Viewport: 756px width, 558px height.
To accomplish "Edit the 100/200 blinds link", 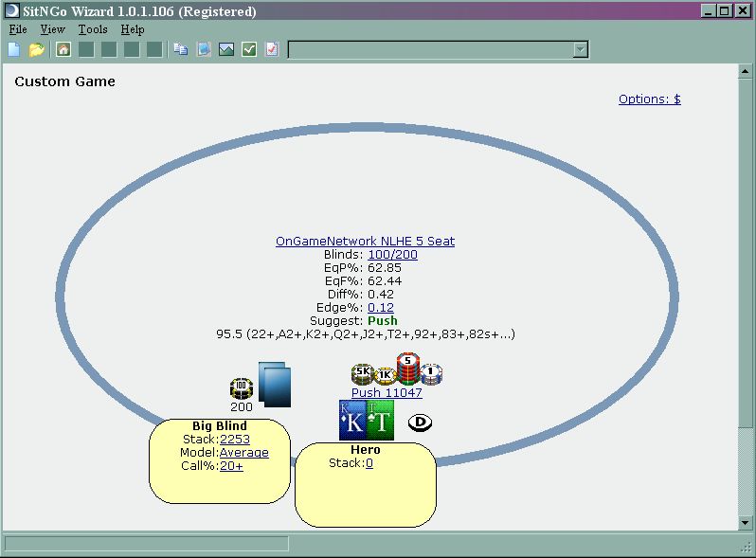I will (x=392, y=254).
